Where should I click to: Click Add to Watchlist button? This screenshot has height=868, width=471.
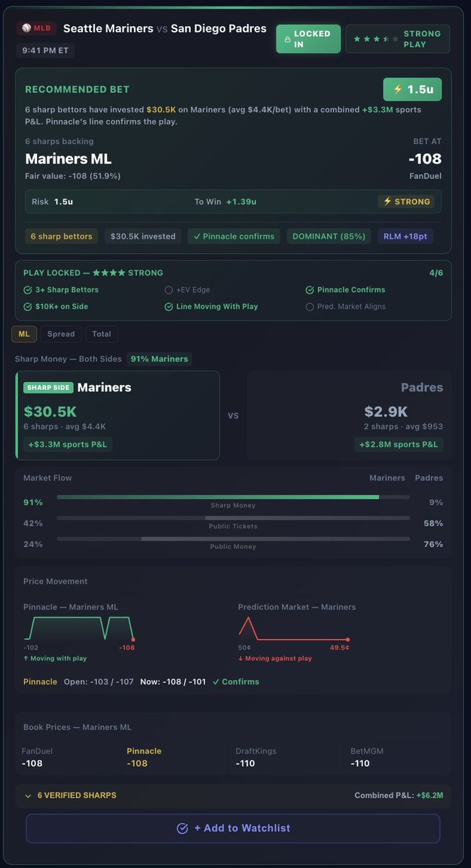pos(233,828)
